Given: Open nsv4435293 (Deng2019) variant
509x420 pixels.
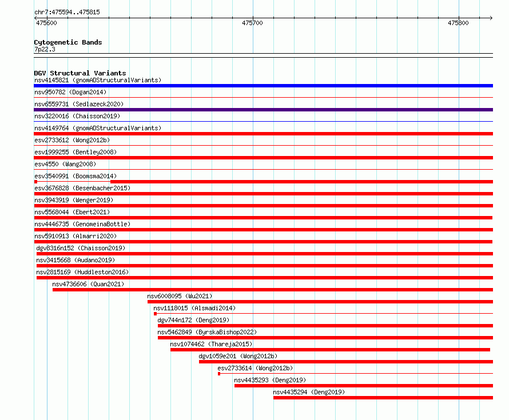Looking at the screenshot, I should 270,380.
